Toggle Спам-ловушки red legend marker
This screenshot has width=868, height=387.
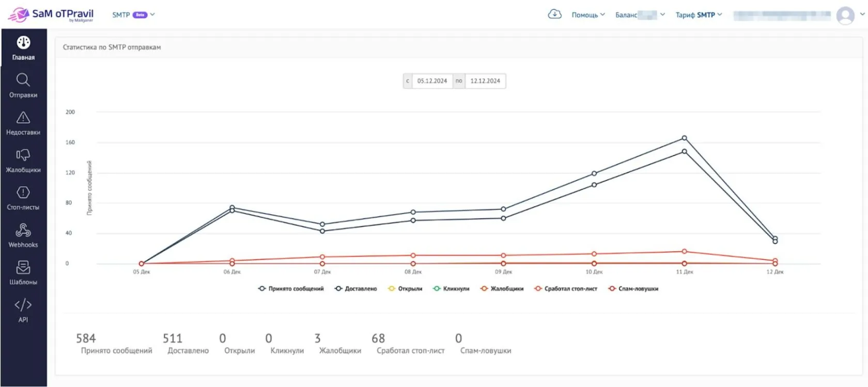pyautogui.click(x=612, y=289)
